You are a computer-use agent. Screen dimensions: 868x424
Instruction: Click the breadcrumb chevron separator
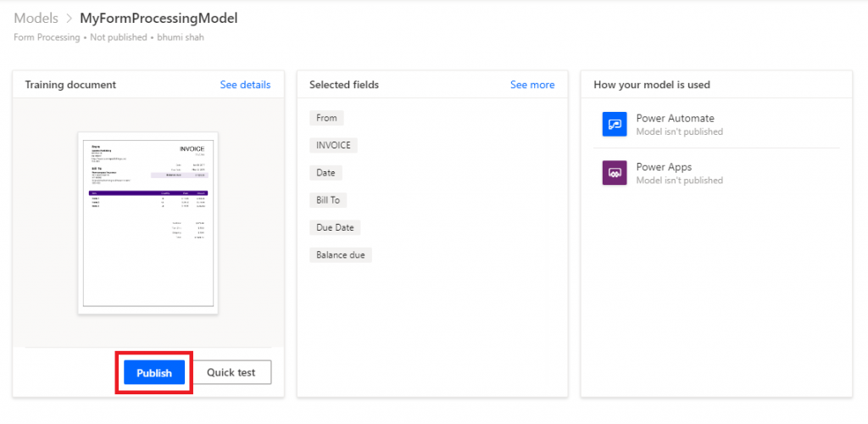70,19
